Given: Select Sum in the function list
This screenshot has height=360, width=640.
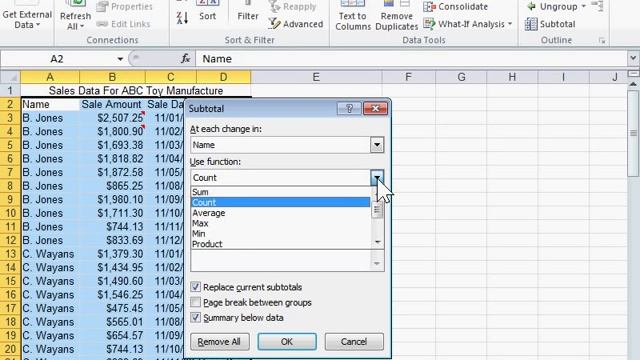Looking at the screenshot, I should click(280, 192).
